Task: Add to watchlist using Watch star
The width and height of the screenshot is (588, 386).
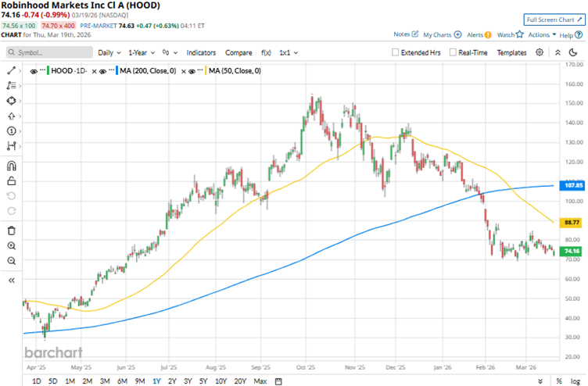Action: (x=509, y=35)
